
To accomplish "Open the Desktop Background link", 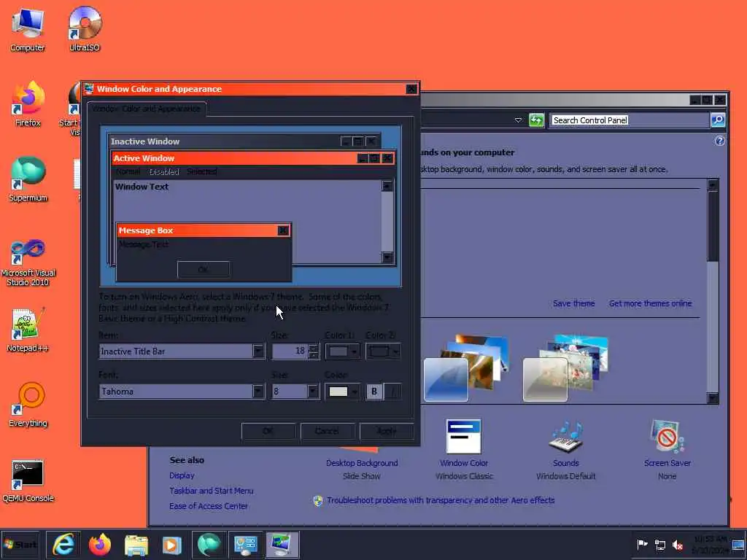I will pyautogui.click(x=362, y=463).
